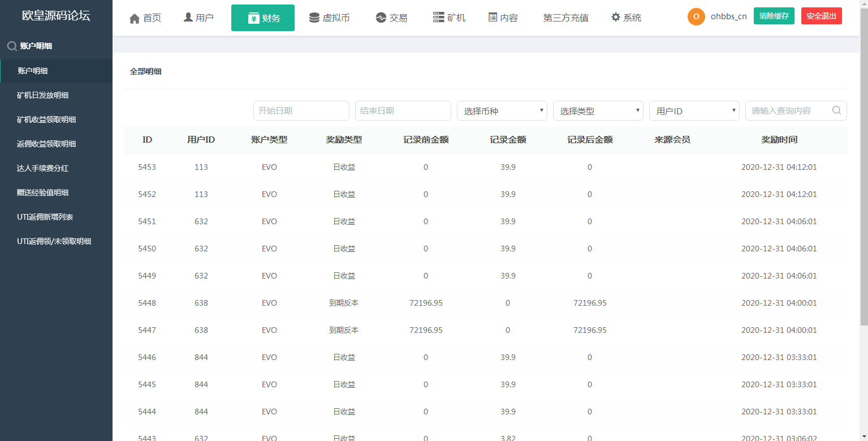
Task: Open the 用户ID filter dropdown
Action: [694, 110]
